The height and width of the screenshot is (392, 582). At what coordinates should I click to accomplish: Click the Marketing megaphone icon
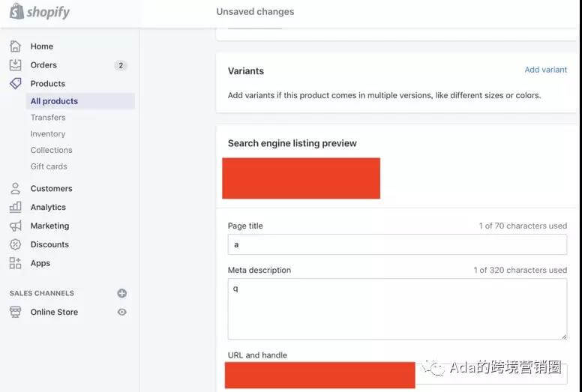point(15,226)
